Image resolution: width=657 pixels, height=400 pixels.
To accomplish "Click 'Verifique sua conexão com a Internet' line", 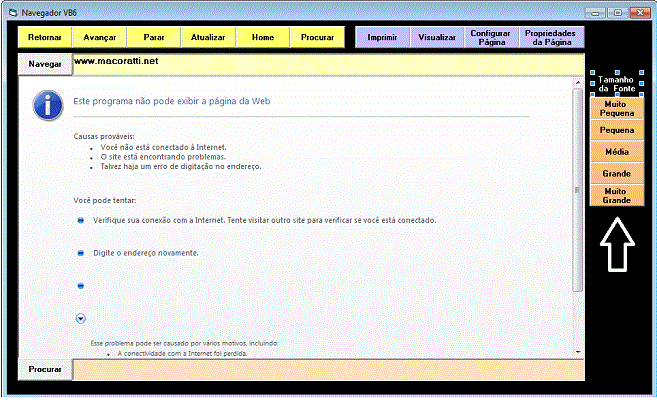I will click(x=264, y=220).
